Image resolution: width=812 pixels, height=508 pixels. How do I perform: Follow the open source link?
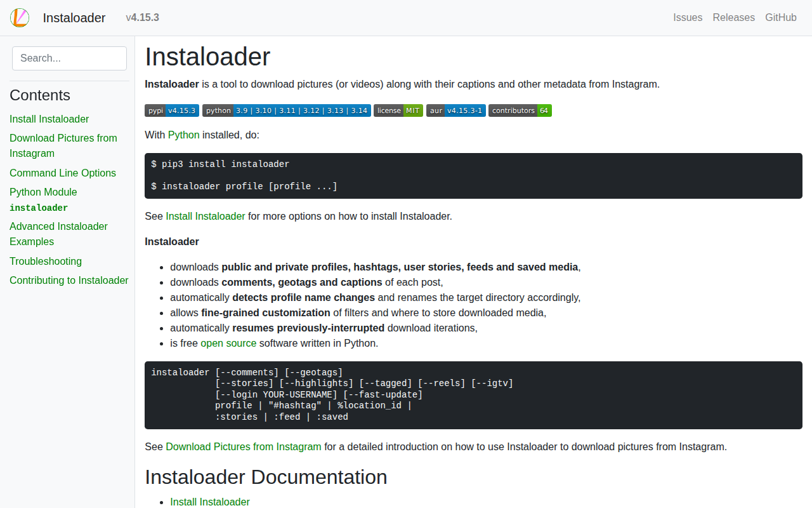pyautogui.click(x=228, y=343)
